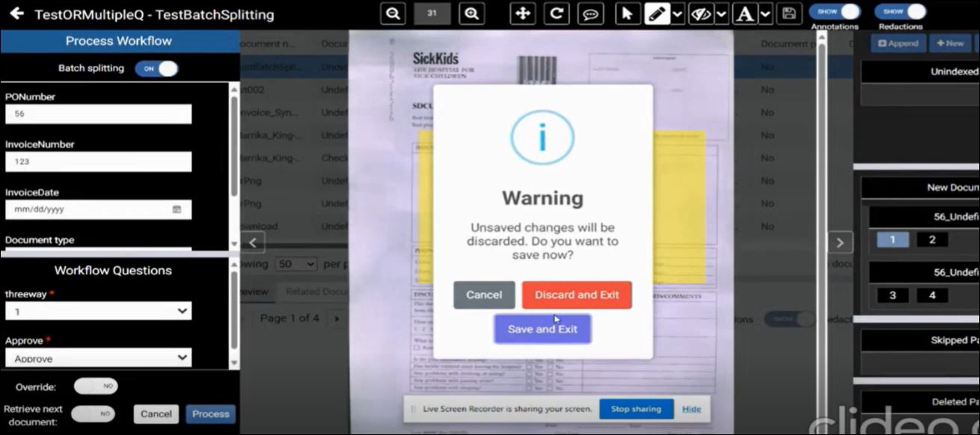Select the pan/move tool
Viewport: 980px width, 435px height.
[x=521, y=13]
